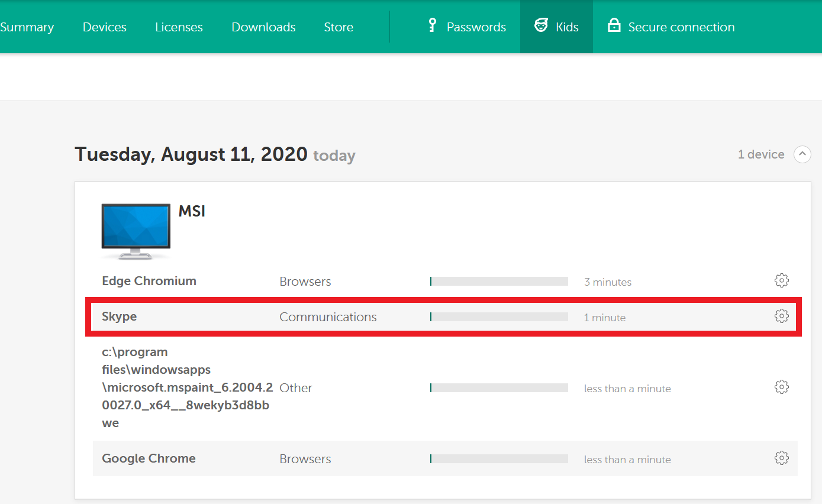The height and width of the screenshot is (504, 822).
Task: Navigate to the Store tab
Action: pyautogui.click(x=339, y=27)
